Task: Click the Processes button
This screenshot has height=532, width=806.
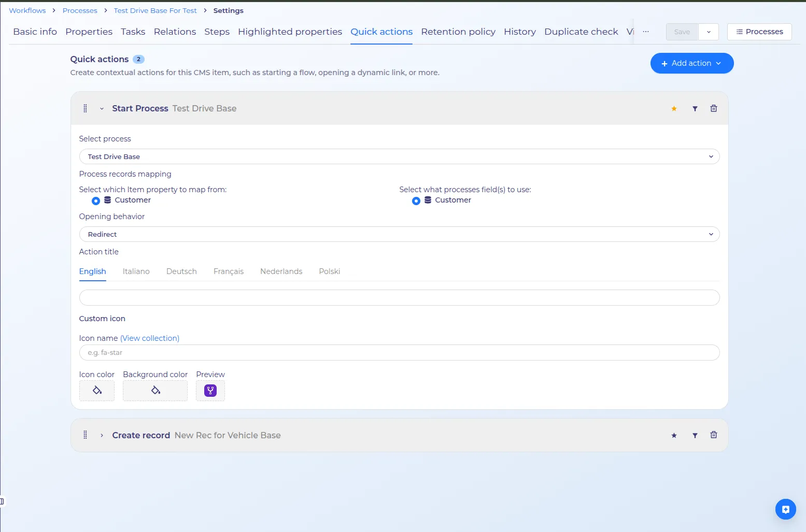Action: tap(759, 32)
